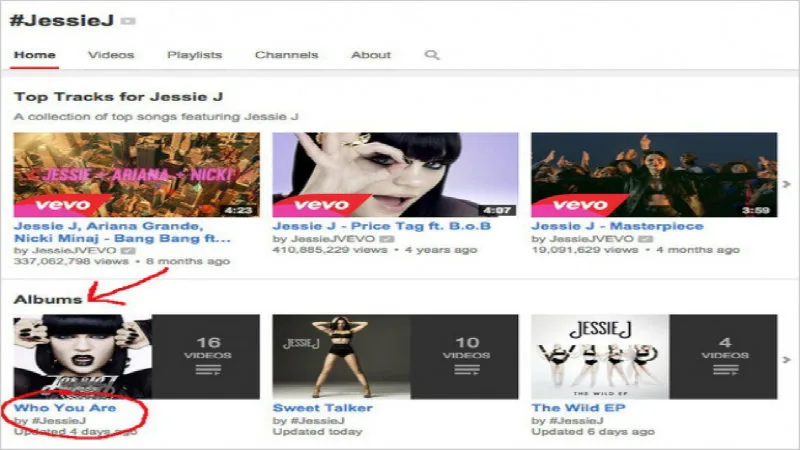Click the search magnifier icon in channel tabs

[x=432, y=55]
